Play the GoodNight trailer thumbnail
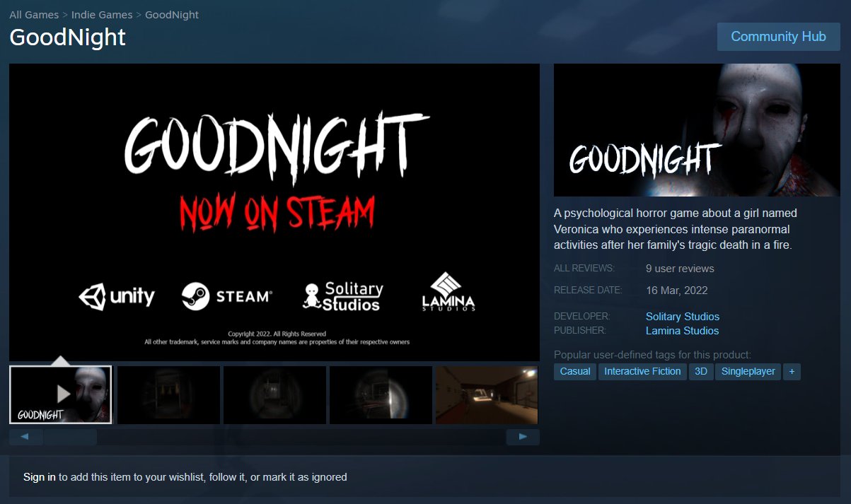The image size is (851, 504). click(61, 394)
